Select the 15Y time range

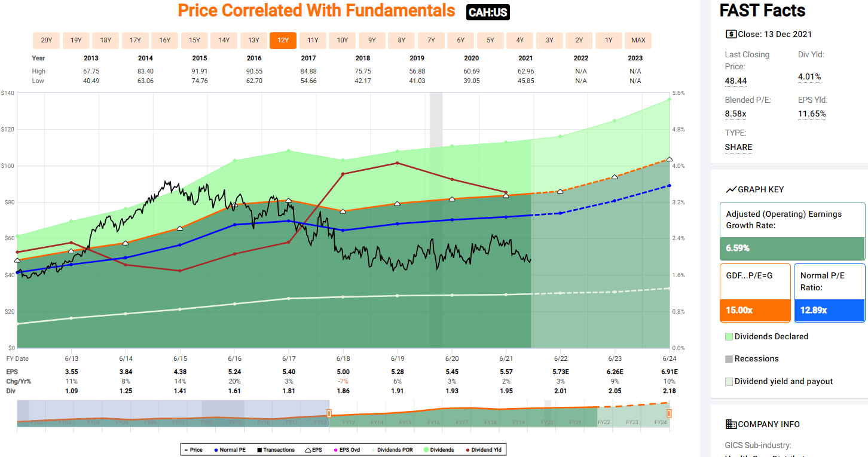[x=194, y=41]
